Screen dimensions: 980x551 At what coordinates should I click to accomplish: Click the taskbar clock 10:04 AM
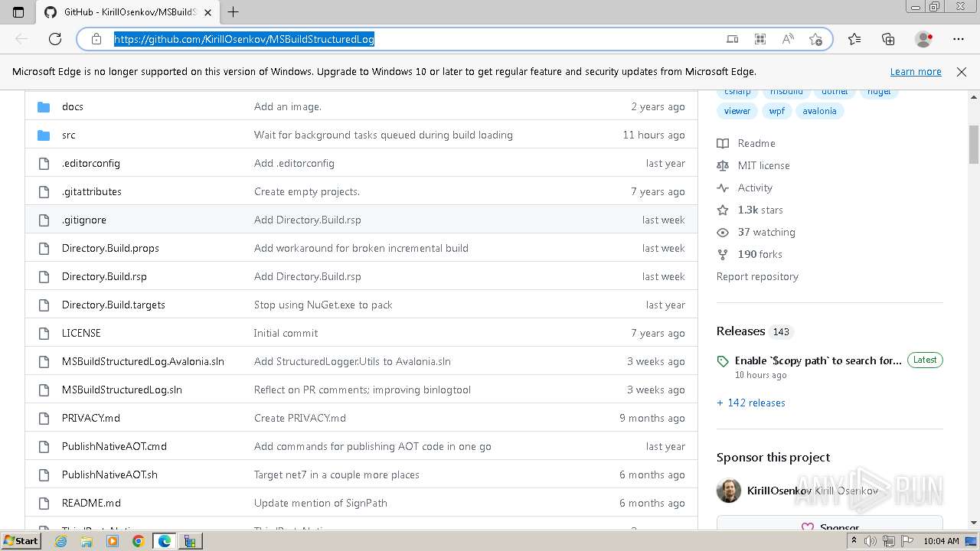click(x=942, y=541)
